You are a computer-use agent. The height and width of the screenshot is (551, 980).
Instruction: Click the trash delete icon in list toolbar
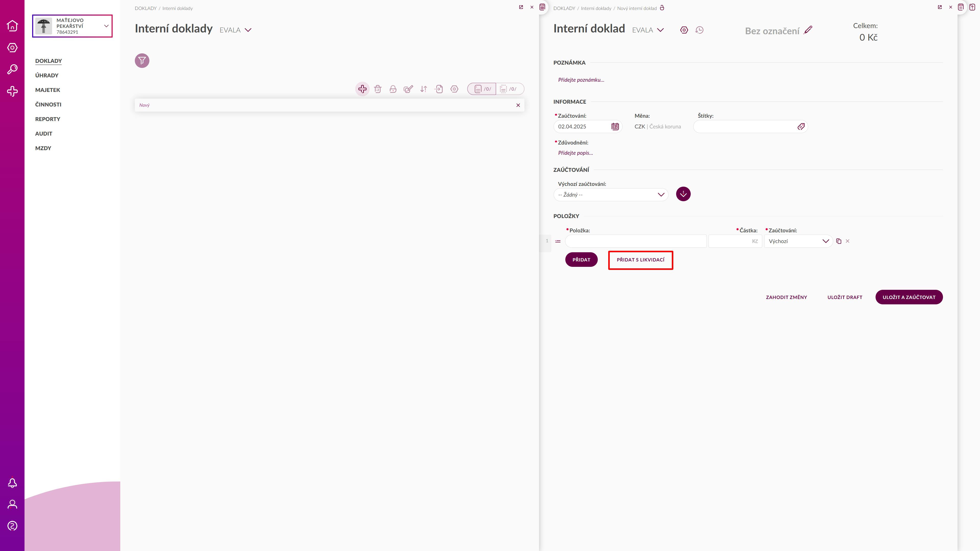[x=377, y=89]
